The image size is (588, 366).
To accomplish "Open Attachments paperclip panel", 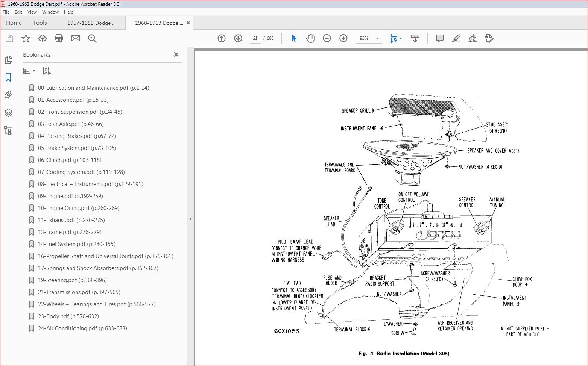I will [8, 95].
